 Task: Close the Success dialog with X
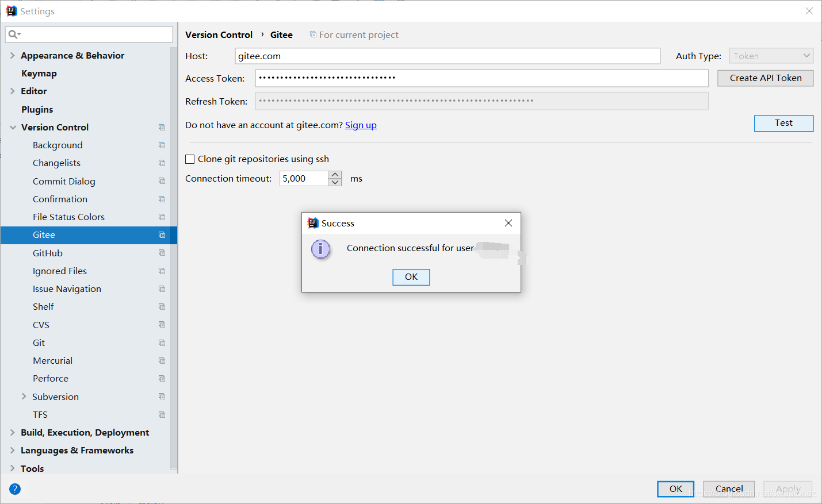(509, 223)
